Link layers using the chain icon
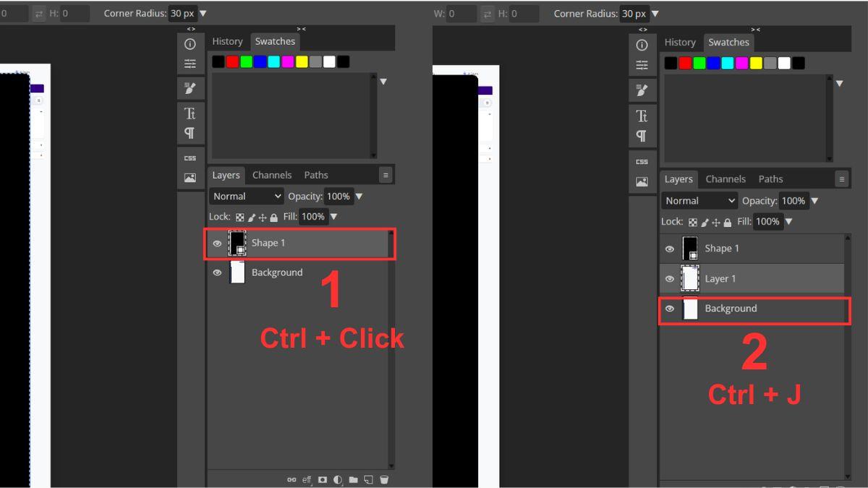The height and width of the screenshot is (488, 868). (x=292, y=479)
